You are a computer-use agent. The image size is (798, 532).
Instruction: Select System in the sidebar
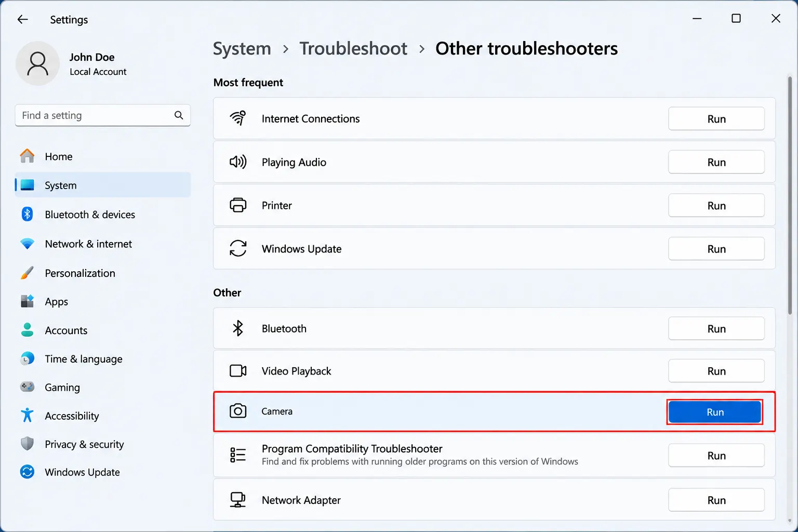(x=103, y=185)
